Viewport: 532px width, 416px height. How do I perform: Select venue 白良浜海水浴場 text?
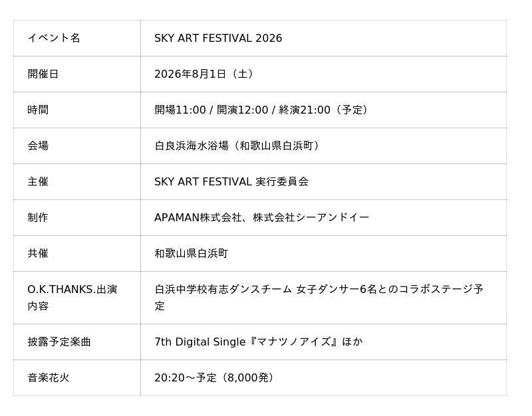point(192,146)
